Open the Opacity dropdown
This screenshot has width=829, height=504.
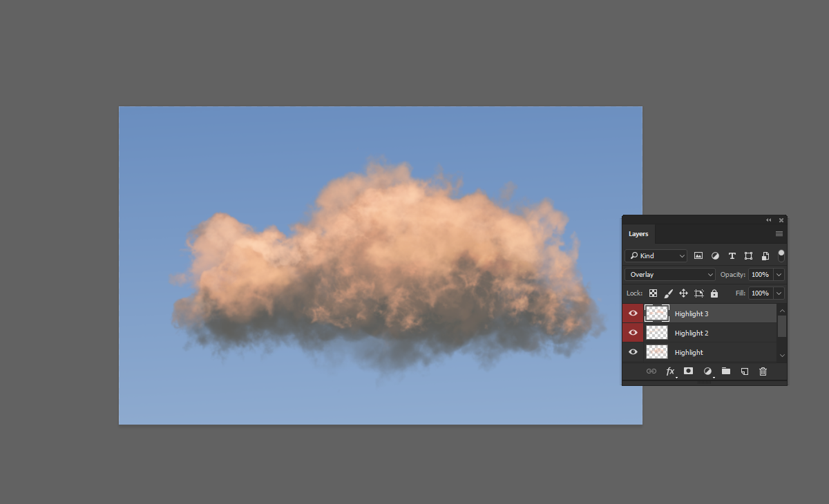[777, 274]
